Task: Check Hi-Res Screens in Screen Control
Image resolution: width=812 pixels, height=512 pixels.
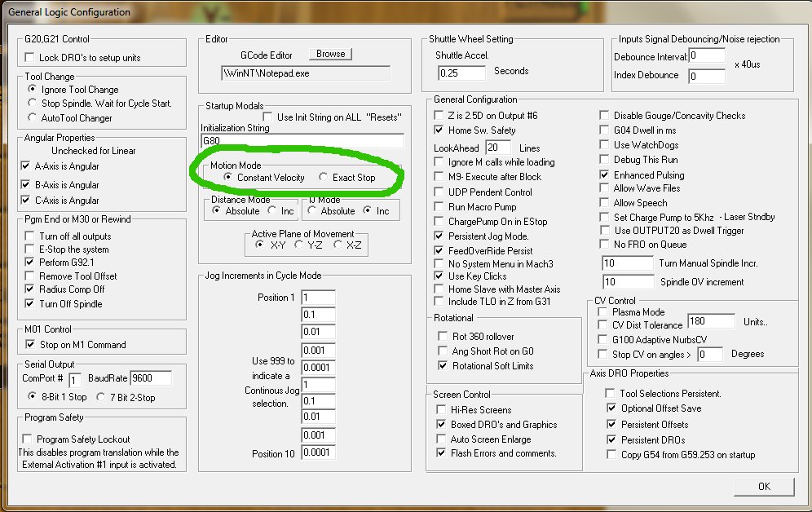Action: pos(441,410)
